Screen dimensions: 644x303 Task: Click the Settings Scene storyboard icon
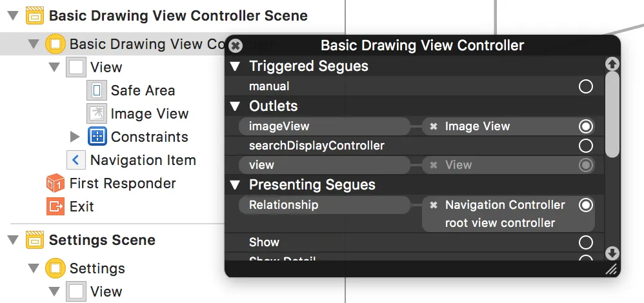tap(35, 240)
